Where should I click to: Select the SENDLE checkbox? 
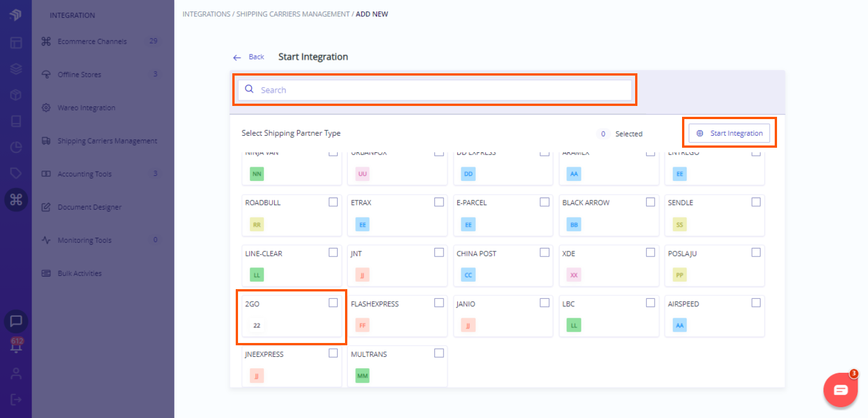[x=756, y=202]
